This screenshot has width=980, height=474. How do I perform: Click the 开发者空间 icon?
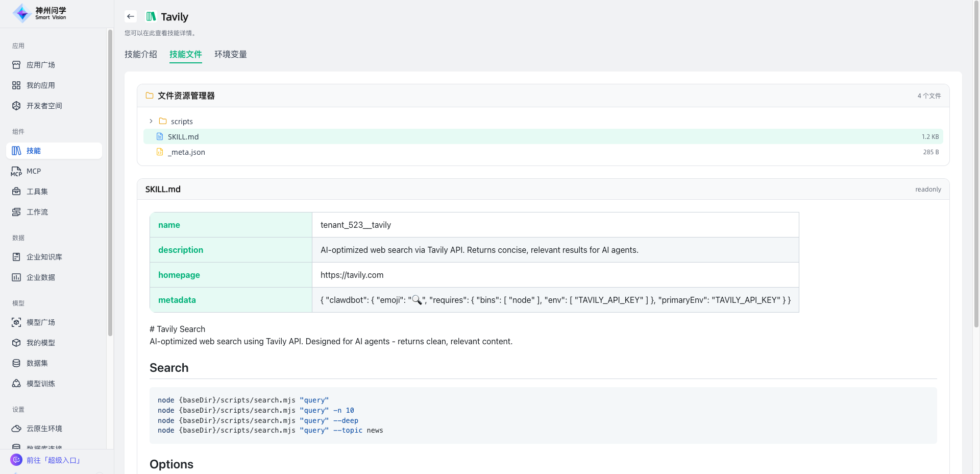pyautogui.click(x=16, y=106)
